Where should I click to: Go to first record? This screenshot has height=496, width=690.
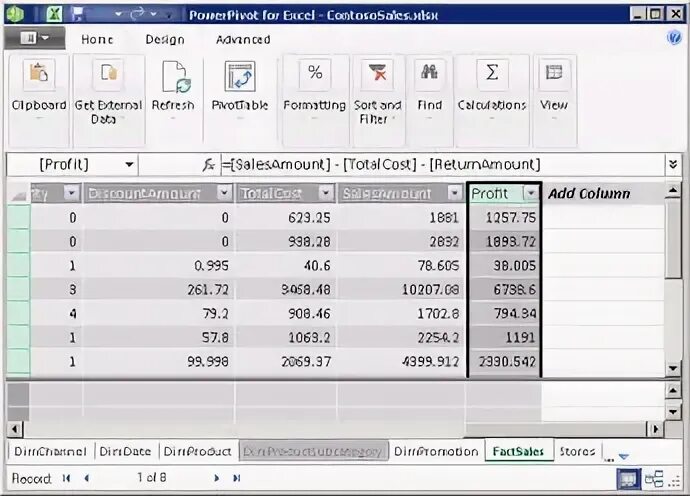point(66,478)
